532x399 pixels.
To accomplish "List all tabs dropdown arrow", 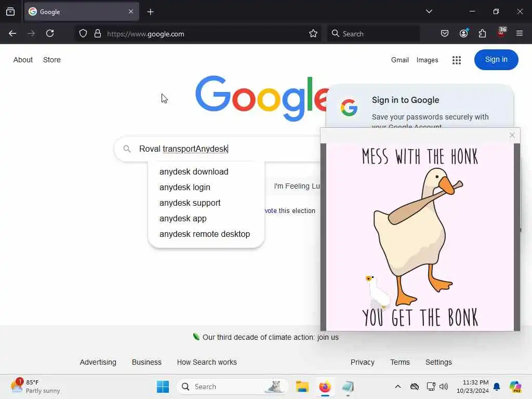I will [429, 11].
